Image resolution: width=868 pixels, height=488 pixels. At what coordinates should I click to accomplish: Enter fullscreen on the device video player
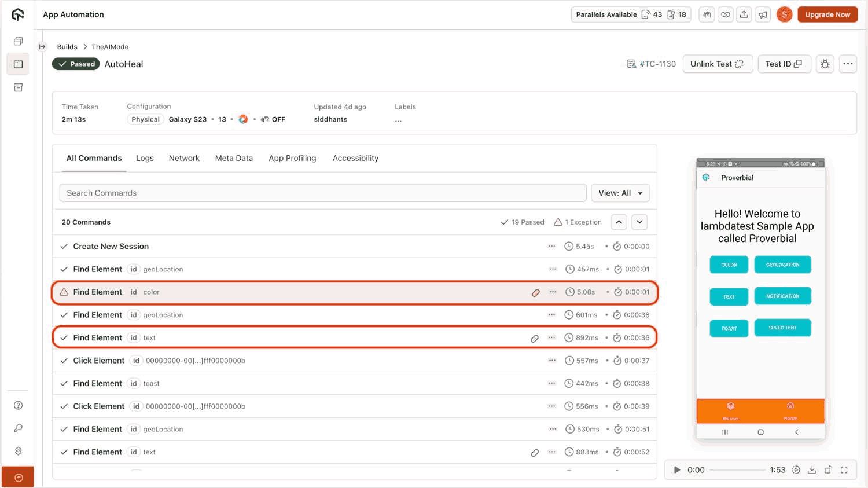[844, 470]
